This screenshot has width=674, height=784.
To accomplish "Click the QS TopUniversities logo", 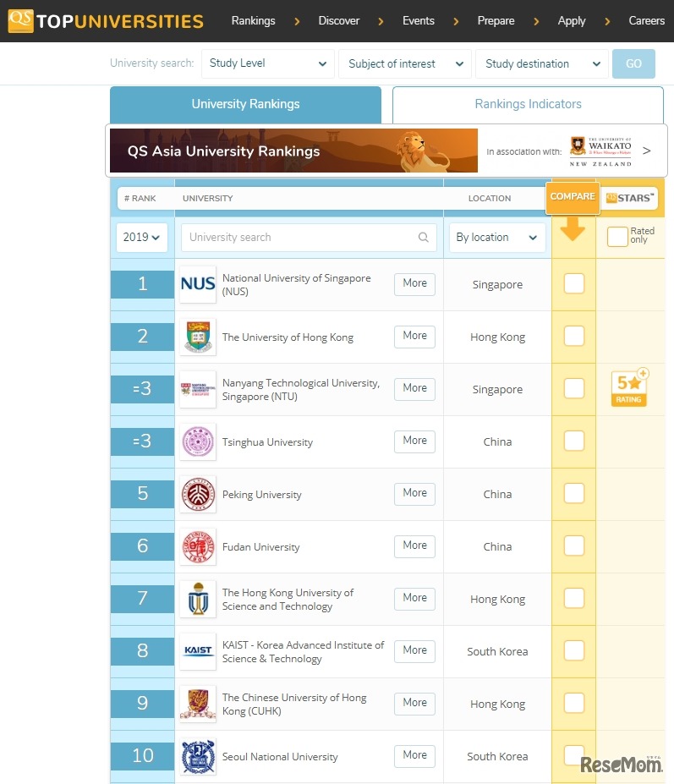I will click(x=106, y=20).
